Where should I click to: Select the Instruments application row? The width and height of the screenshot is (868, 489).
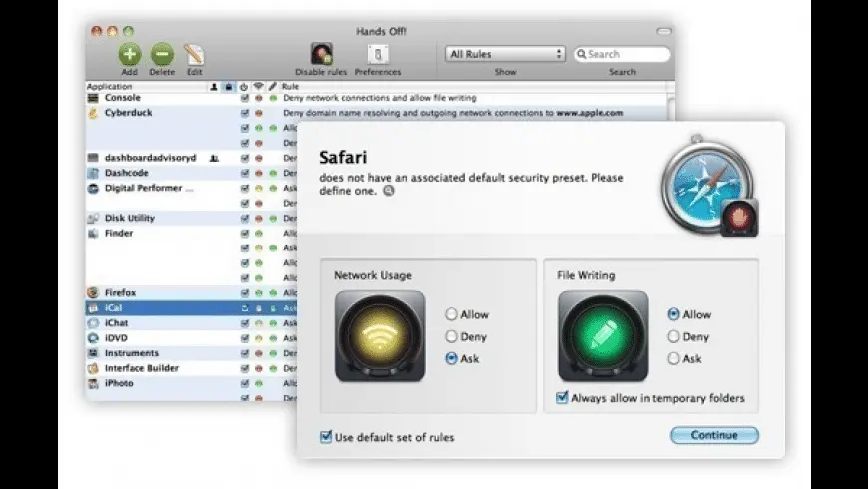point(191,352)
